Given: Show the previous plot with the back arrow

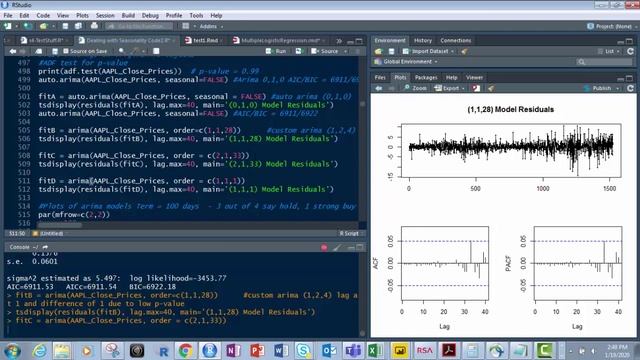Looking at the screenshot, I should (x=379, y=88).
